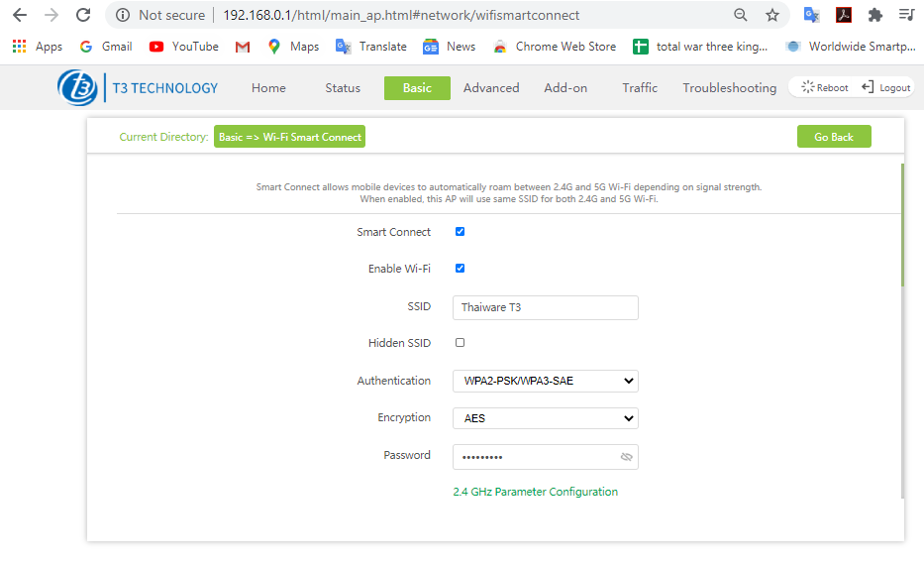Open the YouTube bookmark

tap(184, 47)
